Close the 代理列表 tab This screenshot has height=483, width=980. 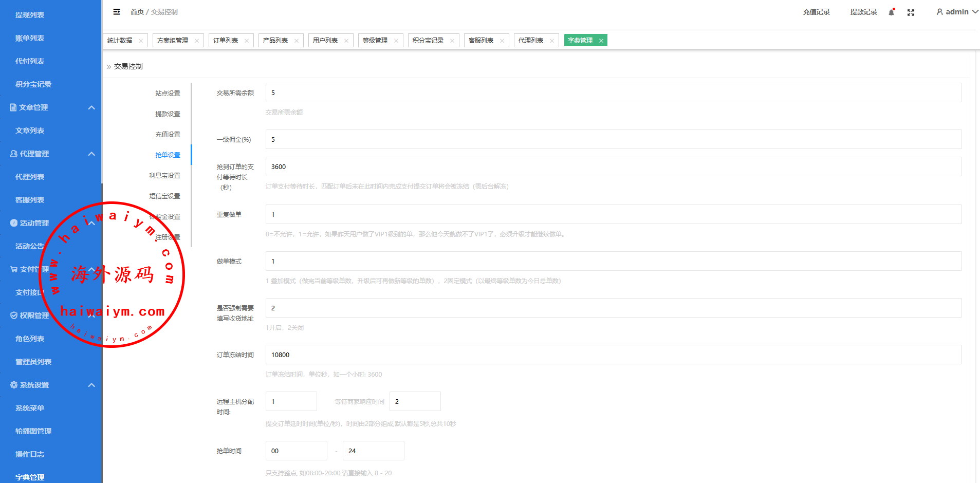coord(552,41)
